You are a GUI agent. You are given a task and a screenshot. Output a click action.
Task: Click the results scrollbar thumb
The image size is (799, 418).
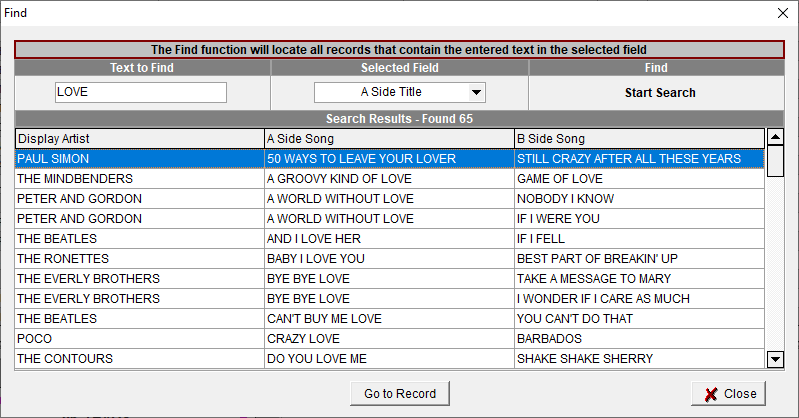click(x=775, y=161)
